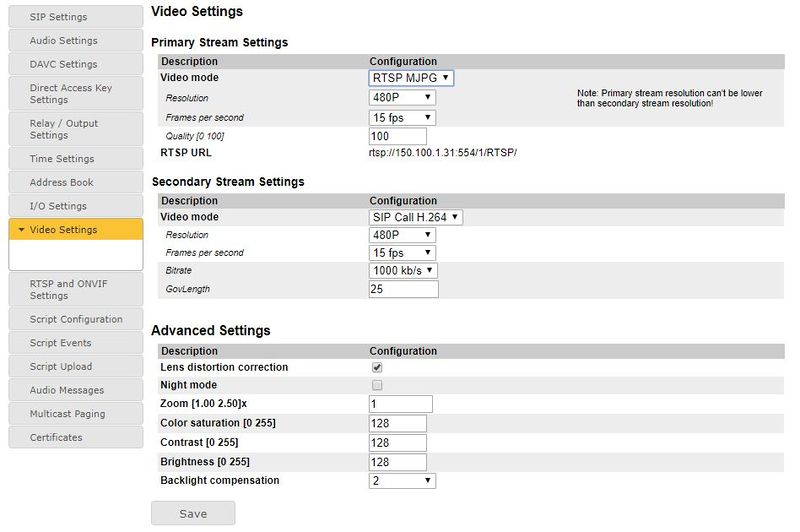Open the secondary Bitrate dropdown
Screen dimensions: 800x532
[404, 271]
